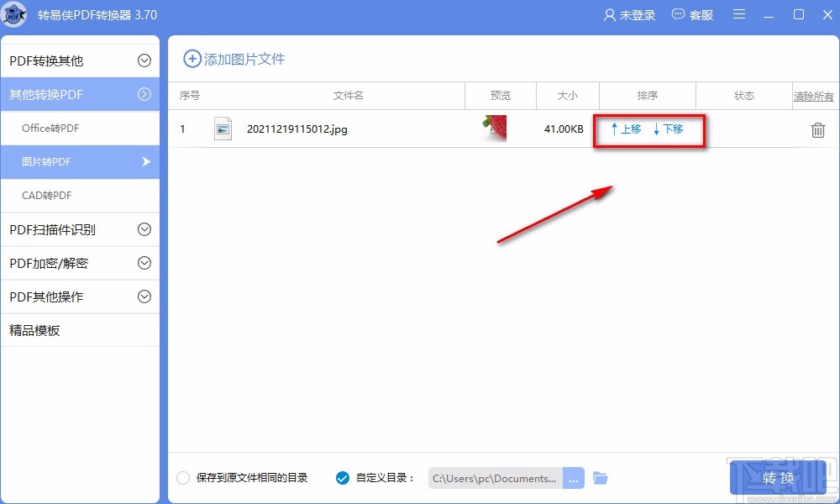Viewport: 840px width, 504px height.
Task: Open the folder icon near the custom directory path
Action: click(x=600, y=477)
